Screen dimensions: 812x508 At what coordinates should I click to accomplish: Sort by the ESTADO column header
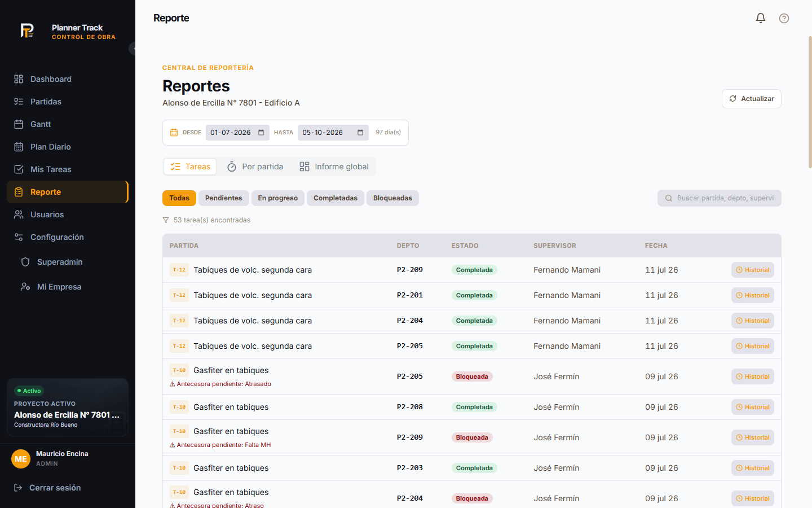(x=465, y=246)
